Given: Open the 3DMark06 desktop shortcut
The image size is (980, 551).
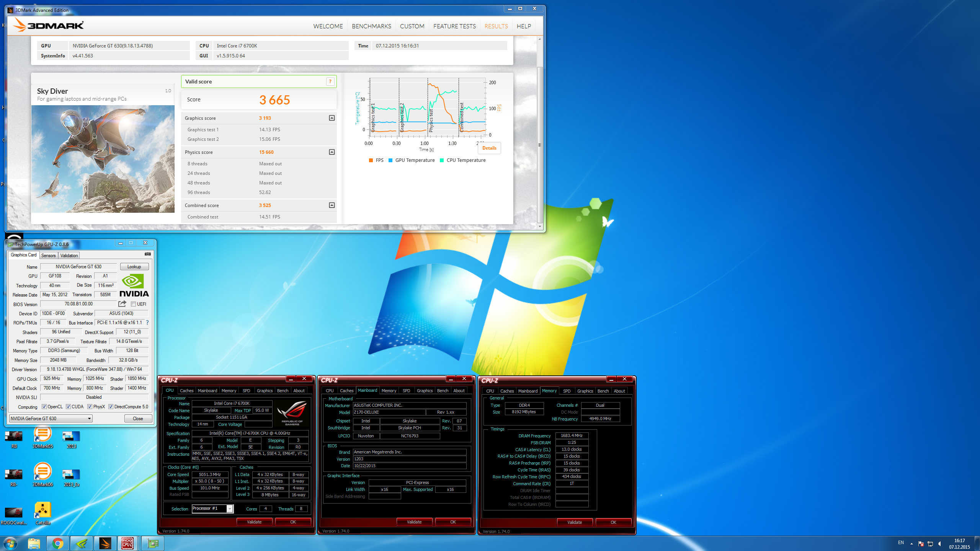Looking at the screenshot, I should pyautogui.click(x=42, y=475).
